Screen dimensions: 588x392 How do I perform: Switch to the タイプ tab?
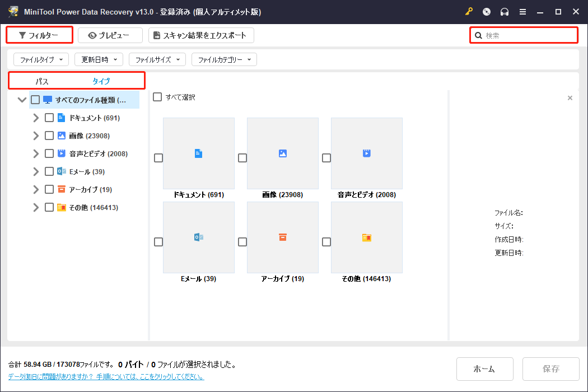(101, 81)
